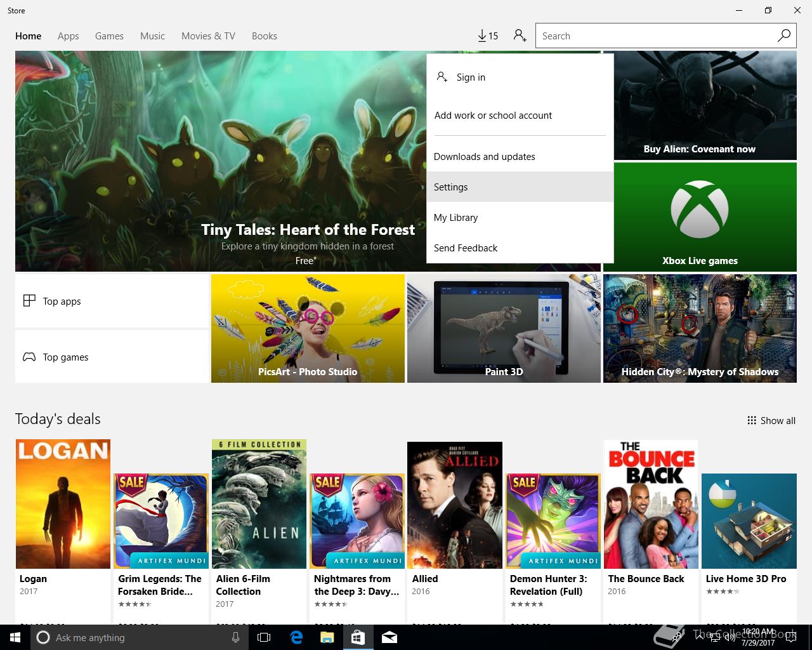Image resolution: width=812 pixels, height=650 pixels.
Task: Choose Sign in from the account menu
Action: 520,77
